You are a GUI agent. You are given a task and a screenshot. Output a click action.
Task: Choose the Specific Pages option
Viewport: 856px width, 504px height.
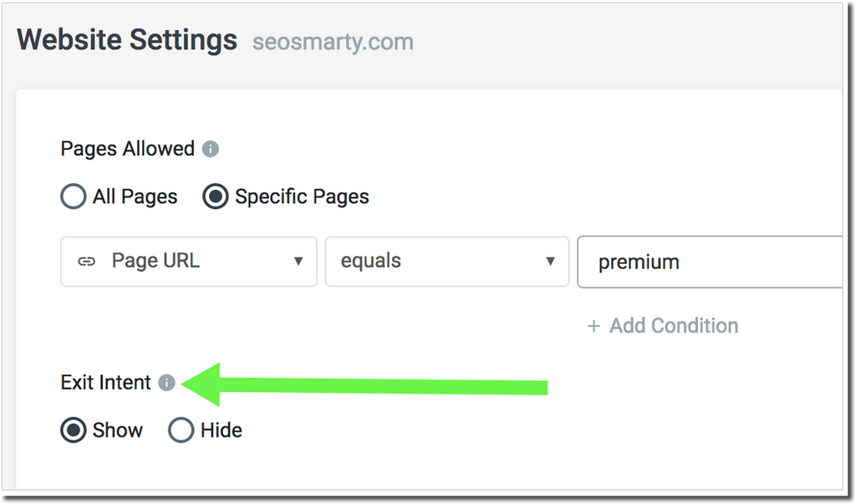click(216, 196)
